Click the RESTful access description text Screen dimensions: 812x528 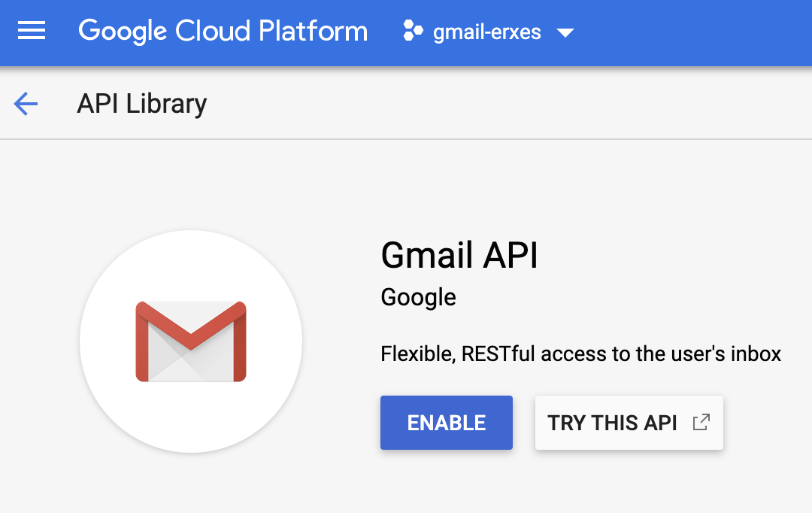580,354
